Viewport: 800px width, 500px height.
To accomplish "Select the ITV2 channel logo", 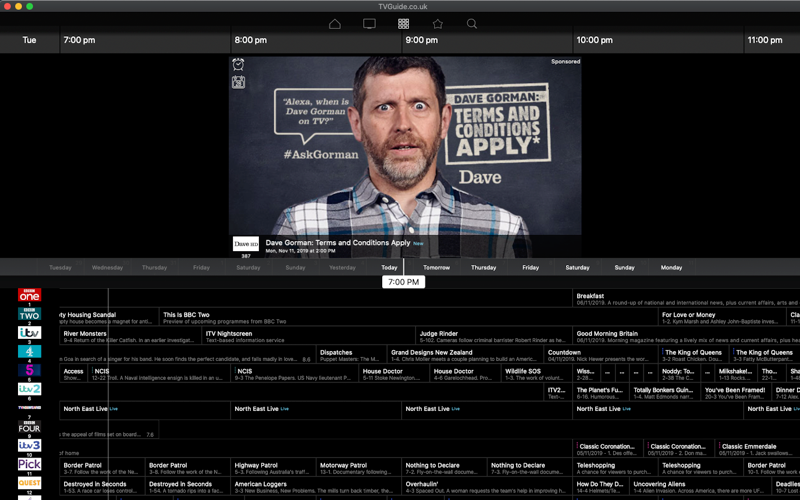I will [30, 389].
